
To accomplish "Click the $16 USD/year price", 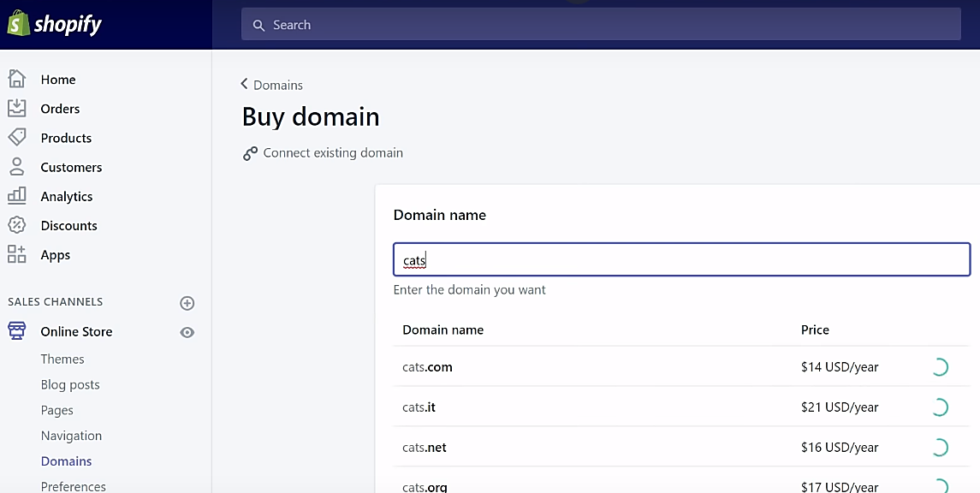I will click(840, 448).
